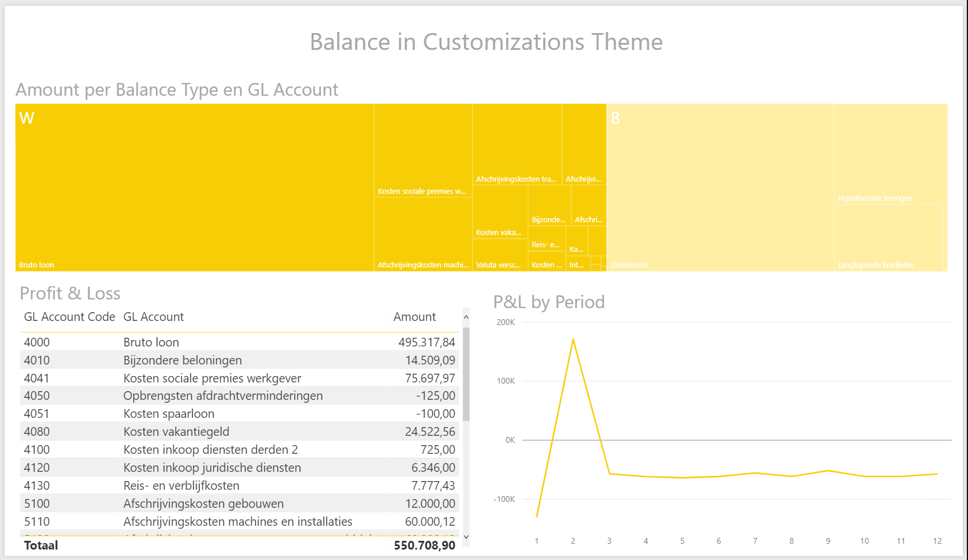Click the table scroll up arrow
Viewport: 968px width, 560px height.
click(x=466, y=317)
